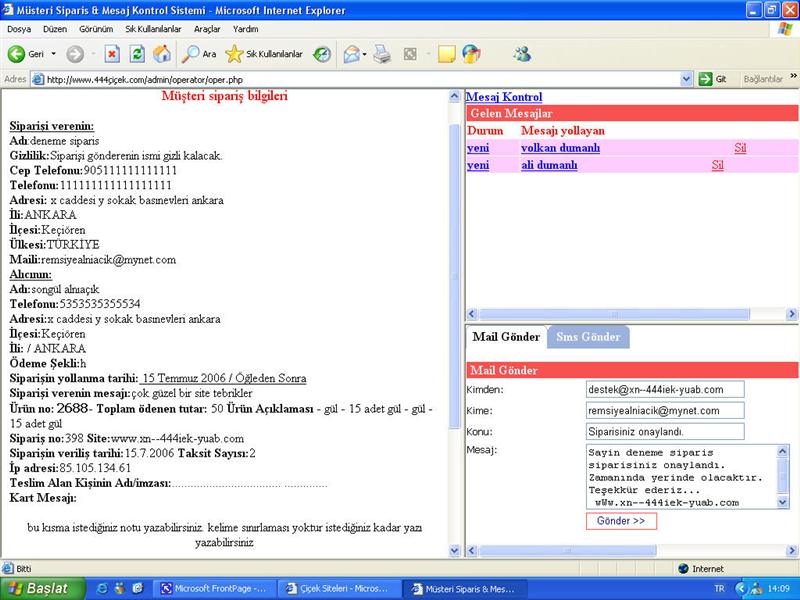Switch to Çiçek Siteleri taskbar window
This screenshot has height=600, width=800.
tap(339, 588)
